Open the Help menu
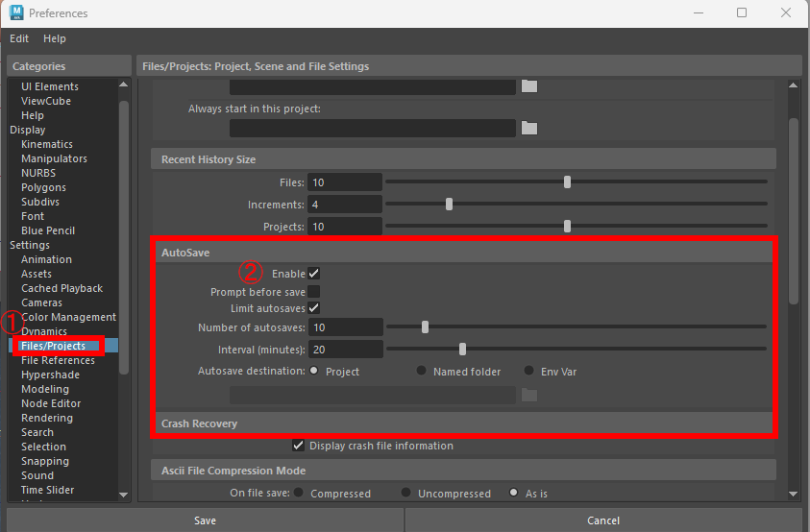 (55, 38)
